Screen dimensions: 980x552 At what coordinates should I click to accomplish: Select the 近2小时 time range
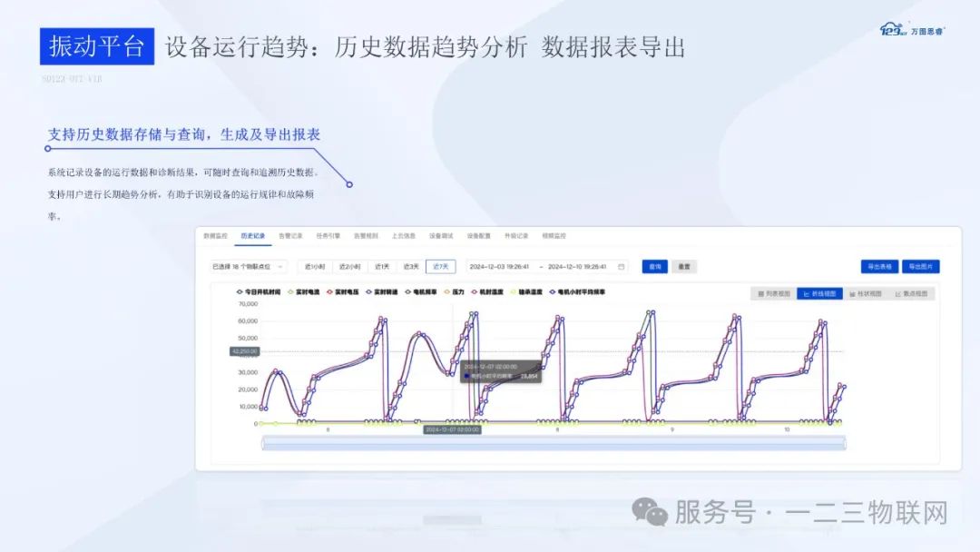tap(349, 266)
